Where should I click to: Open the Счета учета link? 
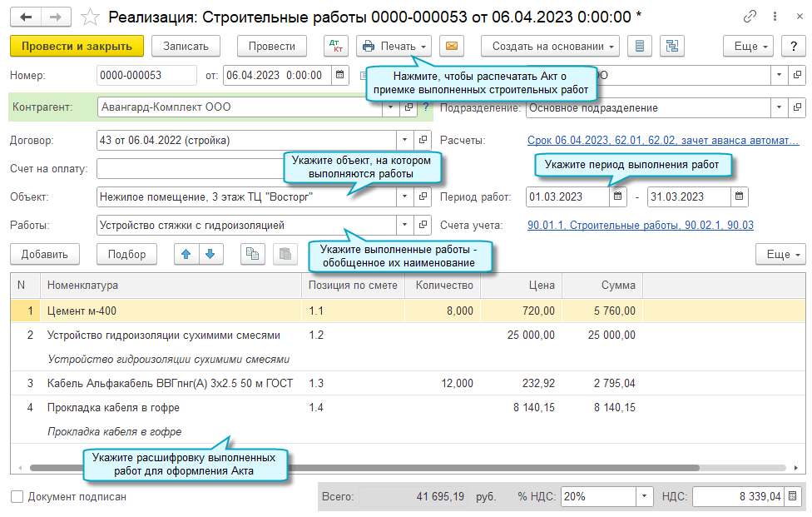pos(640,226)
